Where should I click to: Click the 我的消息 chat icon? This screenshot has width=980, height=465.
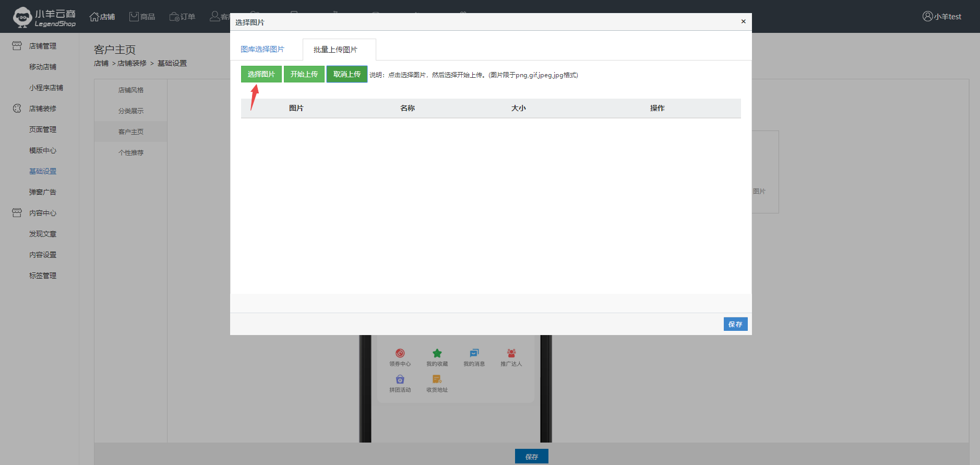[x=474, y=353]
